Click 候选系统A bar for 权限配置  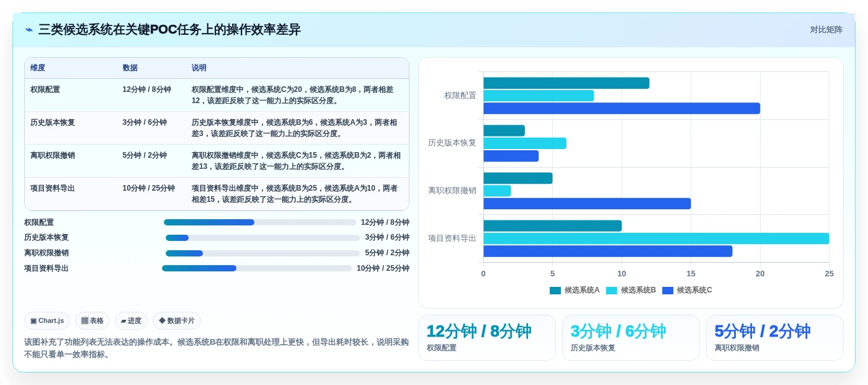[566, 83]
